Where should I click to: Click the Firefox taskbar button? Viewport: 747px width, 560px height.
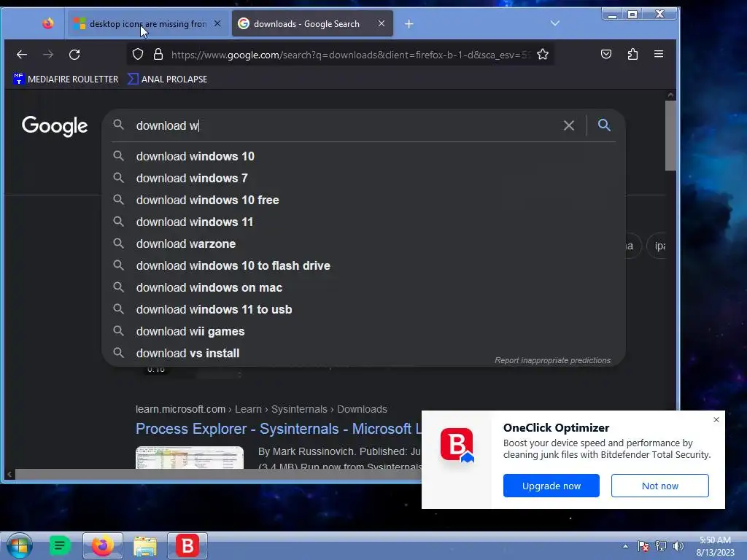[102, 545]
